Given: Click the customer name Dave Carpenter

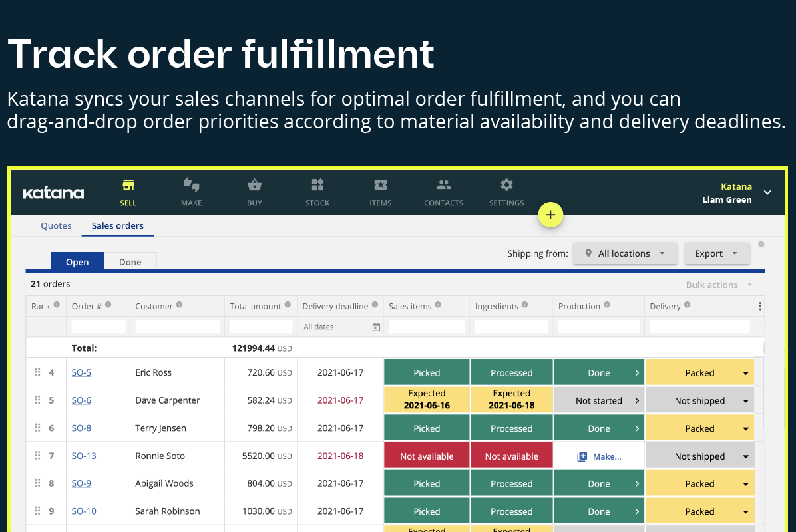Looking at the screenshot, I should [168, 400].
